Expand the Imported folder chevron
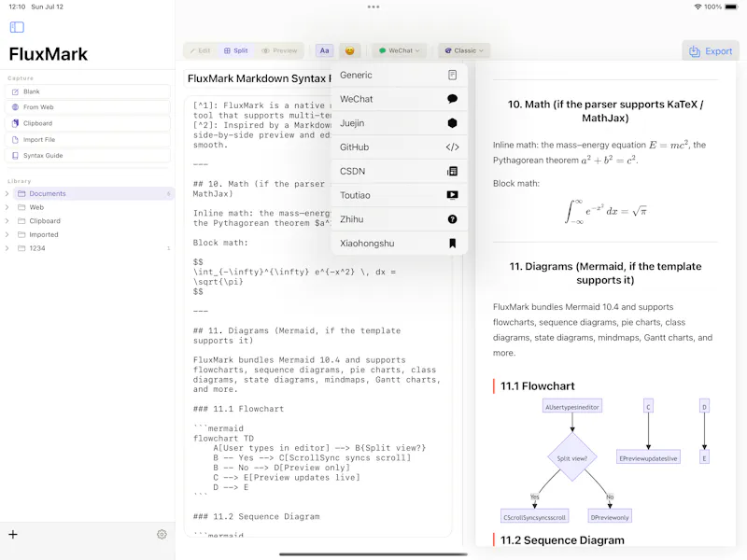This screenshot has height=560, width=747. pyautogui.click(x=7, y=235)
